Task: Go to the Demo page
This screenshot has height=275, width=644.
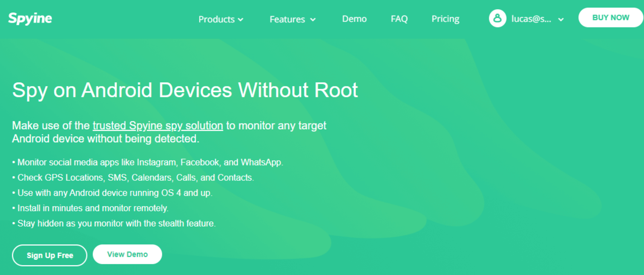Action: (x=354, y=19)
